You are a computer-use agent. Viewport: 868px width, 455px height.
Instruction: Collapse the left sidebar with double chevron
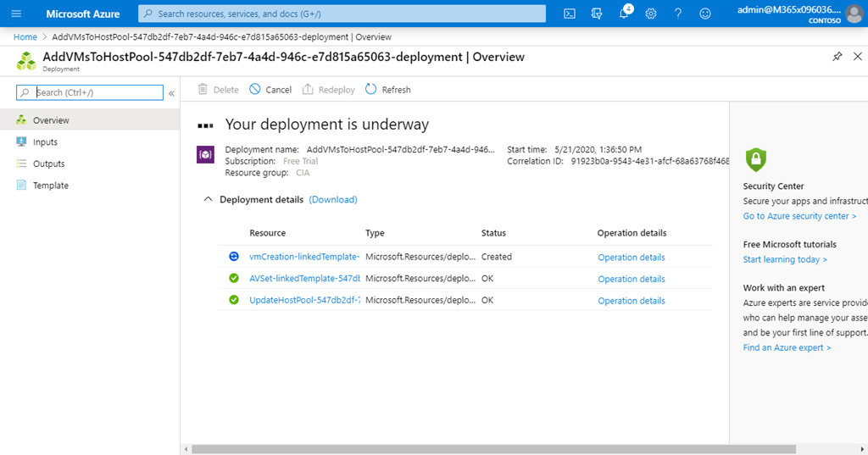[171, 93]
